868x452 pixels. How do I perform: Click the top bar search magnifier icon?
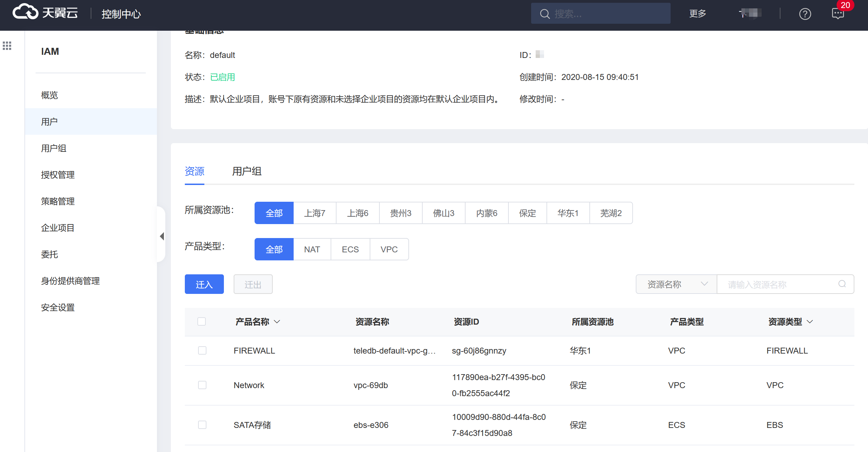tap(545, 14)
